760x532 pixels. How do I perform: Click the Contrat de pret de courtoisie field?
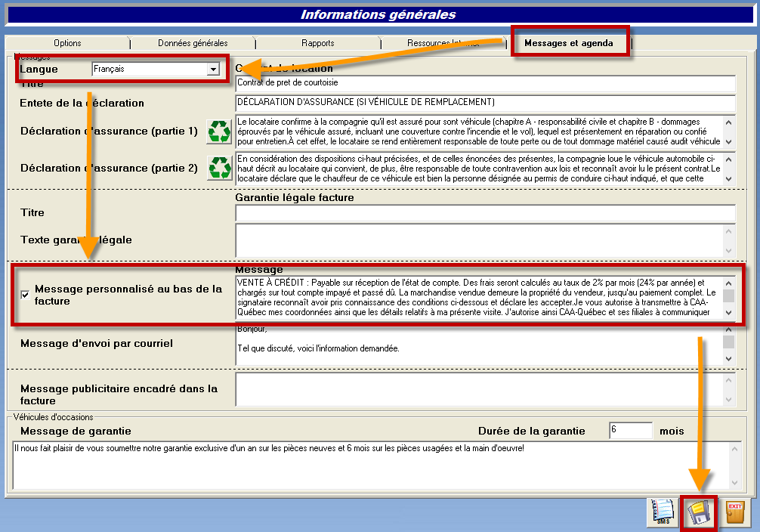coord(485,83)
